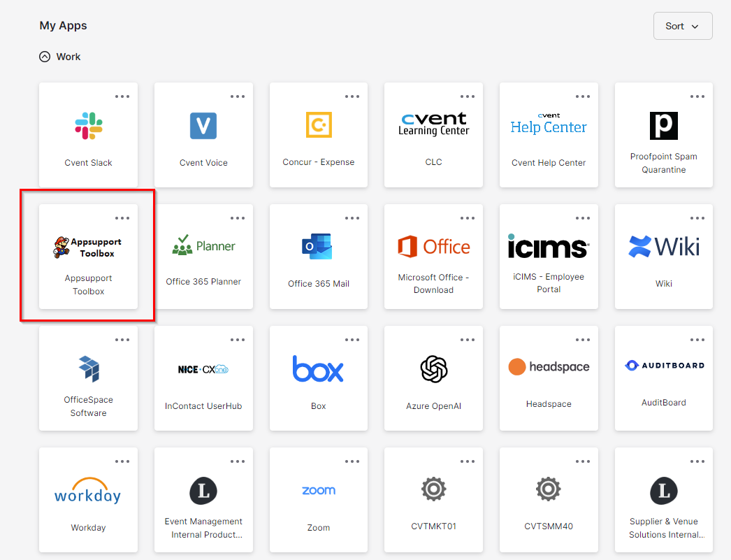Open options menu for Wiki tile

697,218
